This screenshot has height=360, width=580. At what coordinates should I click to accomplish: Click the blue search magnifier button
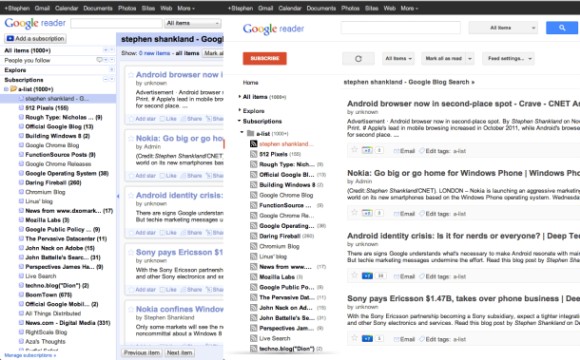pos(562,28)
